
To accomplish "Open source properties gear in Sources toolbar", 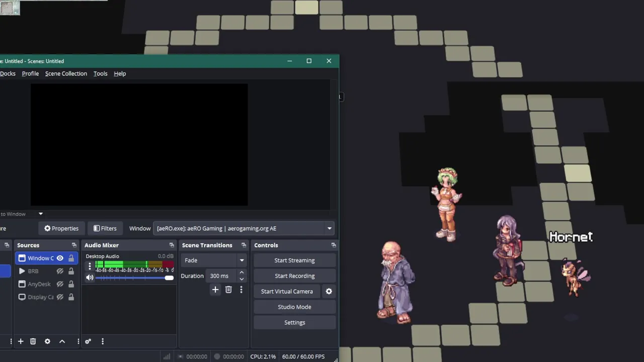I will click(x=47, y=341).
